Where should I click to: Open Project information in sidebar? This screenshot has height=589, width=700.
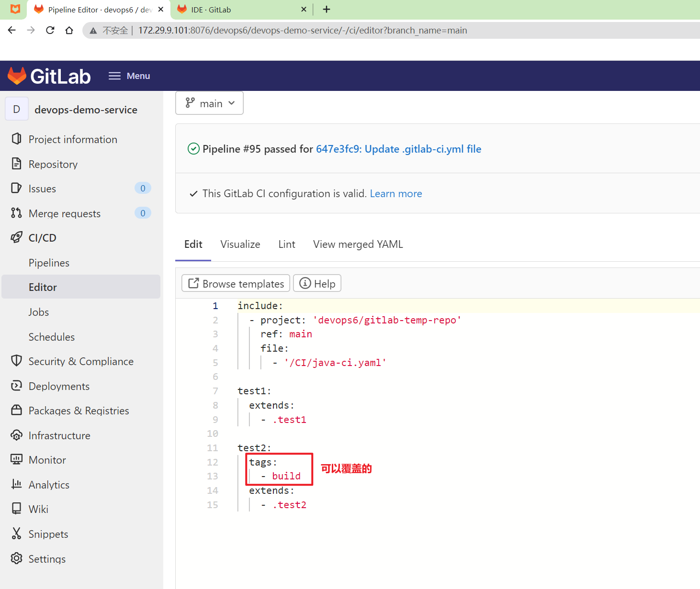pyautogui.click(x=73, y=139)
